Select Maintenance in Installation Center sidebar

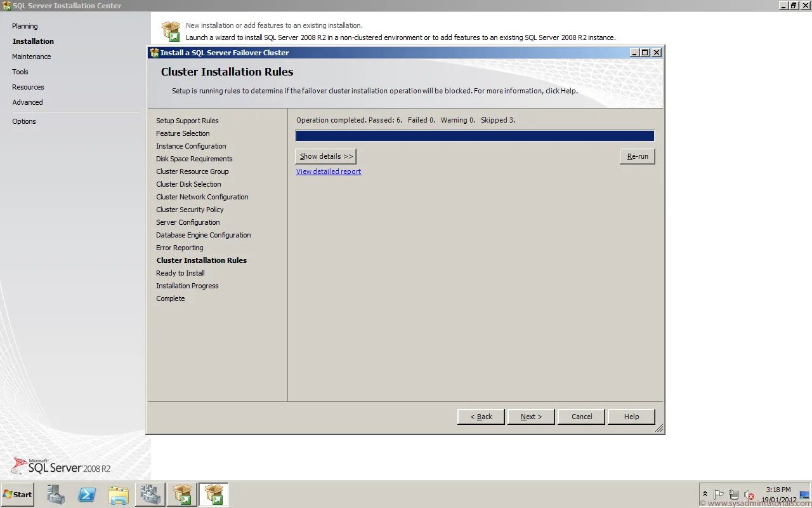[32, 57]
